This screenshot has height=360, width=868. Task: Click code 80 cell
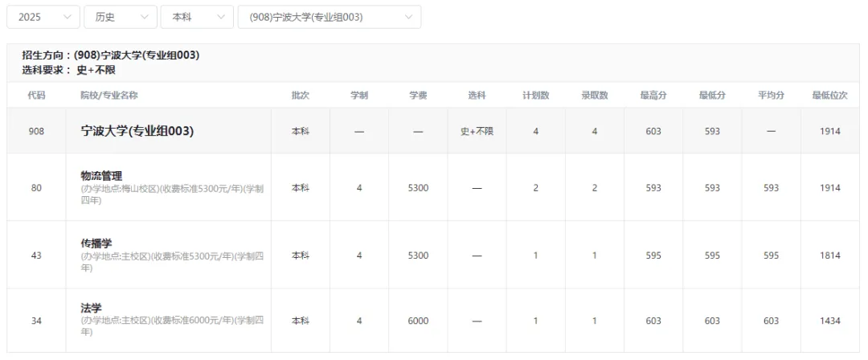[36, 188]
